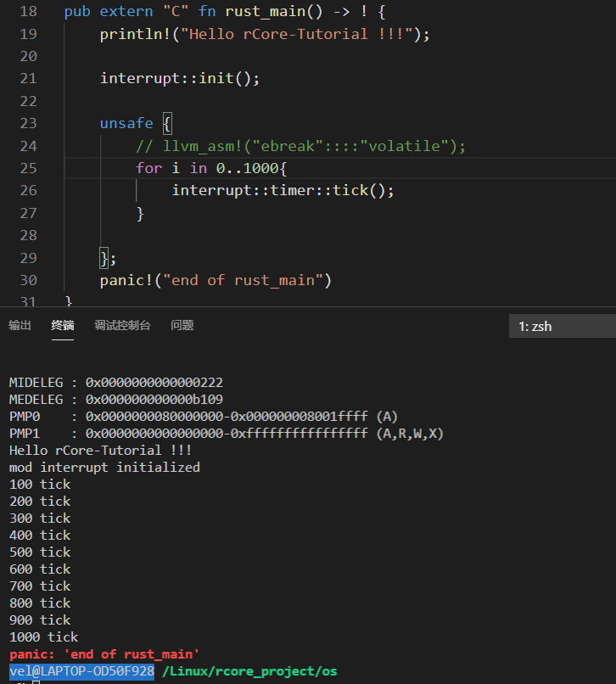Click the interrupt::timer::tick() call
The image size is (616, 684).
pyautogui.click(x=283, y=190)
